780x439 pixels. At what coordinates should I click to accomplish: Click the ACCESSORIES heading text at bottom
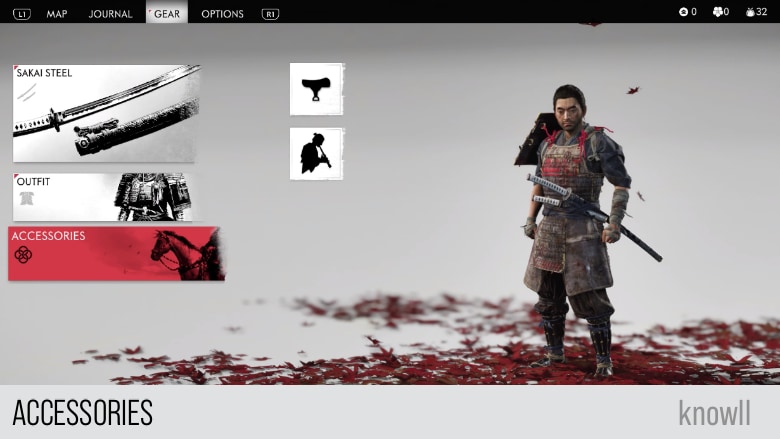point(83,413)
